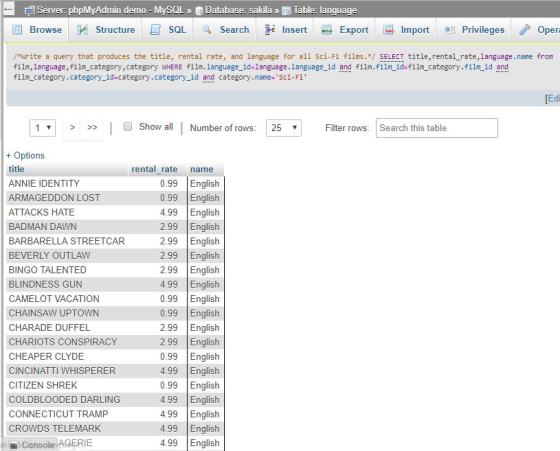Click the database icon in breadcrumb
Screen dimensions: 560x451
[199, 11]
